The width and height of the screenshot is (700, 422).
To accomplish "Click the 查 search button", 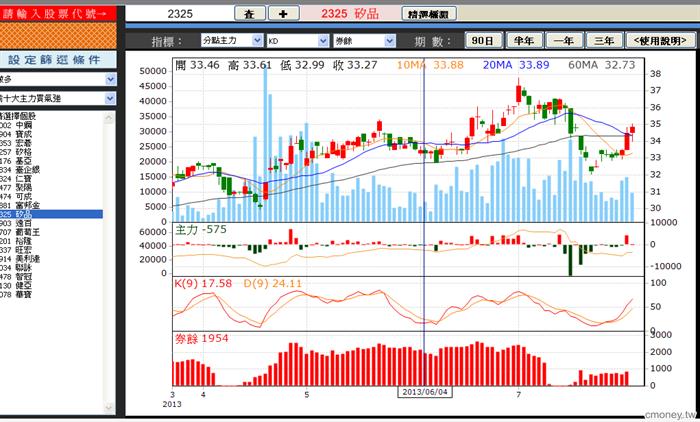I will pos(250,14).
